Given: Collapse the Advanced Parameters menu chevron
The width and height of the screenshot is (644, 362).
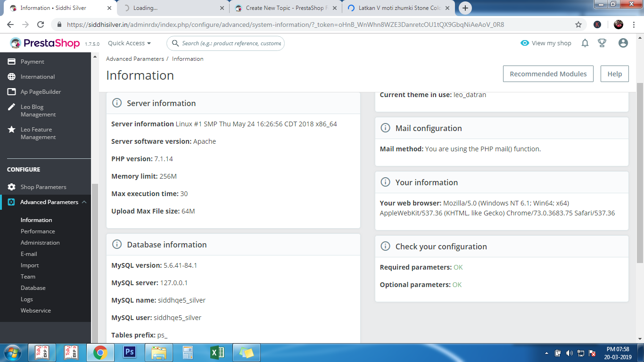Looking at the screenshot, I should [x=84, y=202].
